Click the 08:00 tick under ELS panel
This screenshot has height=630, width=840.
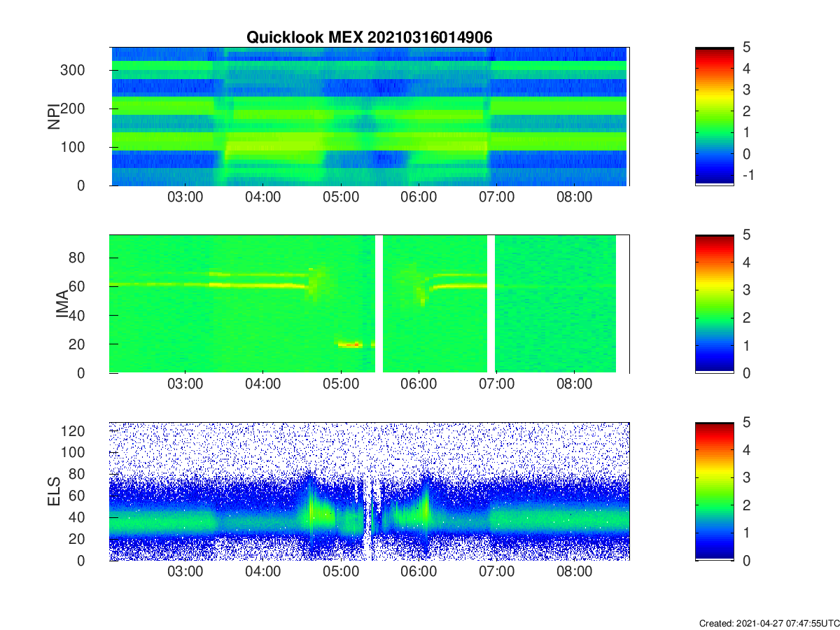574,573
